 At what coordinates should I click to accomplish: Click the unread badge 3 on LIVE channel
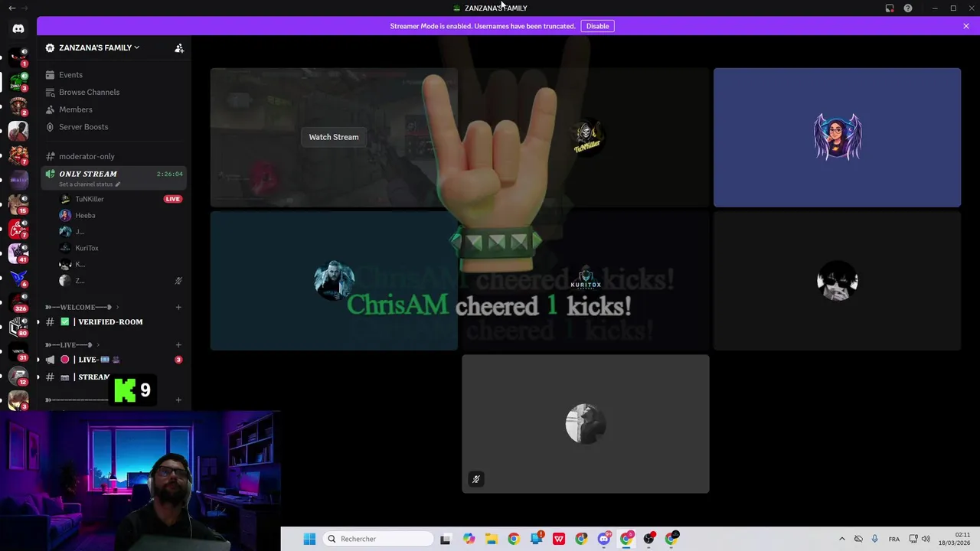178,360
